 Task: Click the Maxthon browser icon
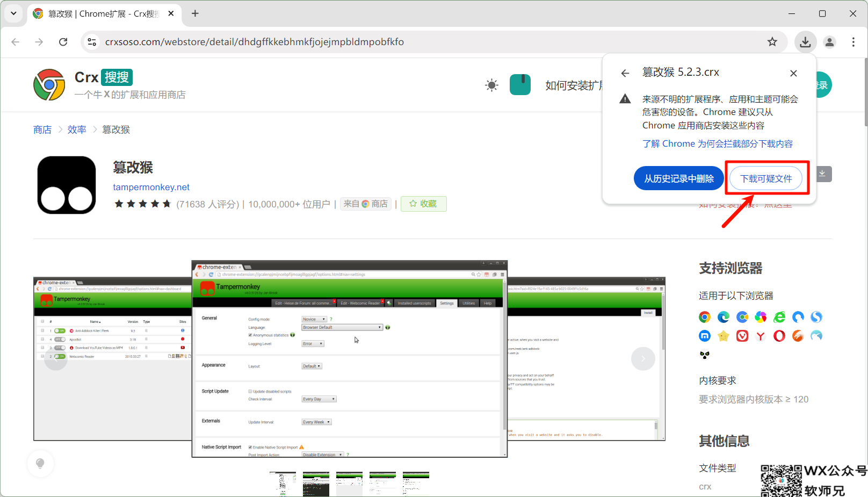pyautogui.click(x=705, y=336)
